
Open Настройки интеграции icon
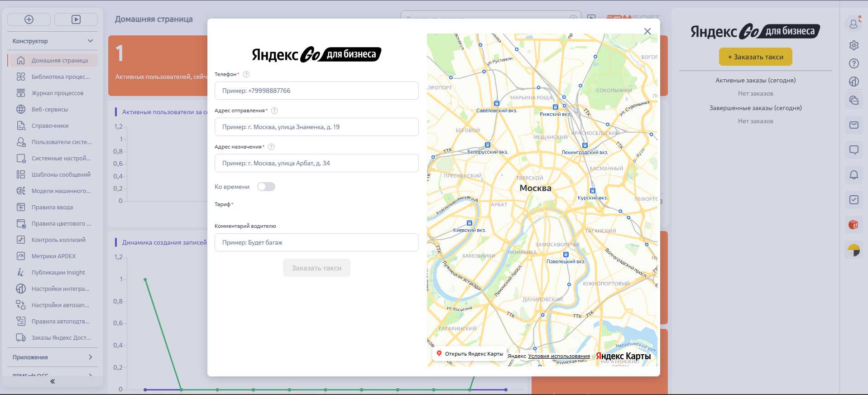(21, 289)
